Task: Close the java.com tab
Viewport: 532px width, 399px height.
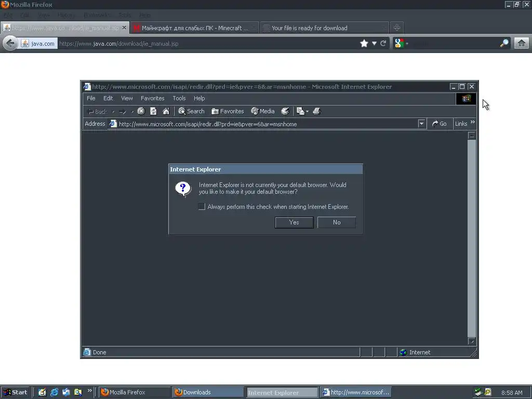Action: coord(124,28)
